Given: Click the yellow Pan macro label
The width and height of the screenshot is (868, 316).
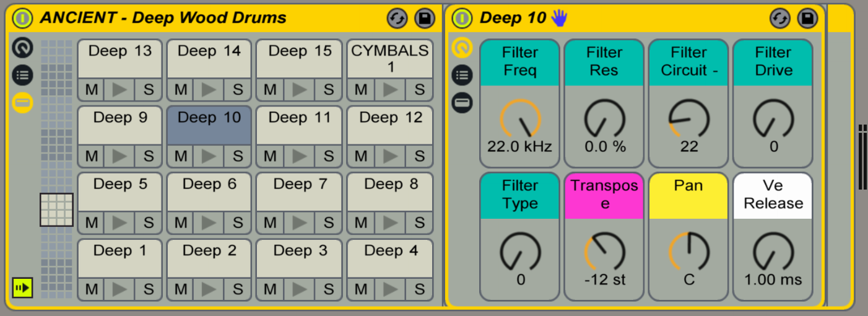Looking at the screenshot, I should 688,196.
